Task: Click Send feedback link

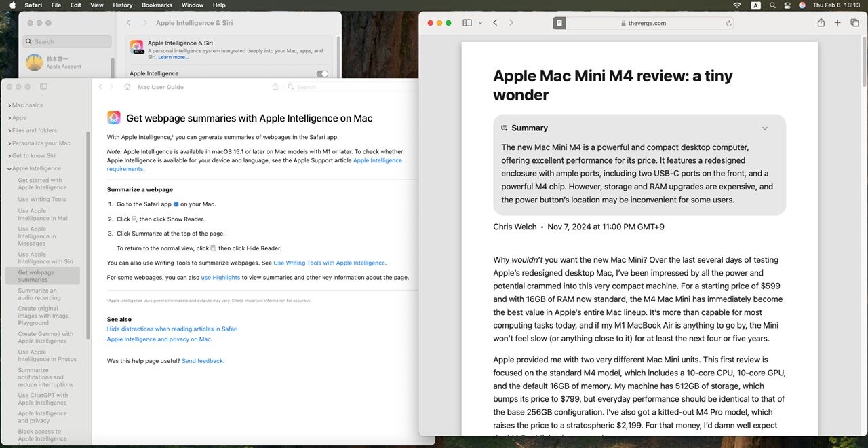Action: point(203,361)
